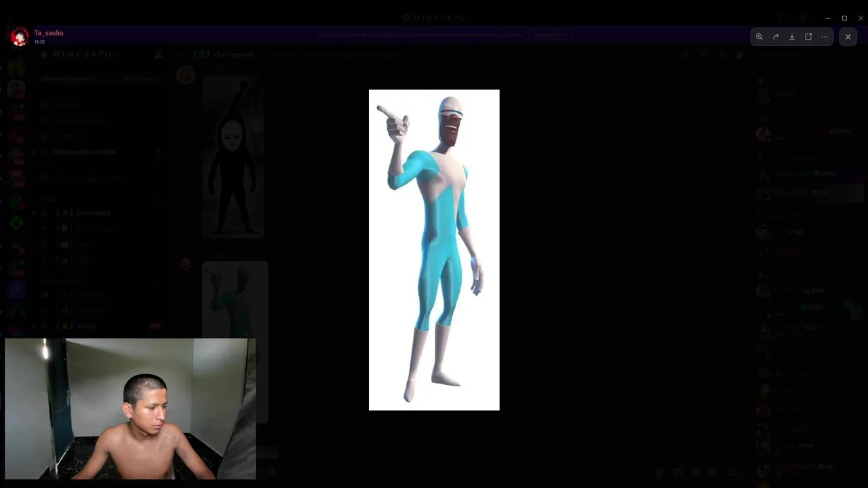
Task: Close the image viewer overlay
Action: [848, 37]
